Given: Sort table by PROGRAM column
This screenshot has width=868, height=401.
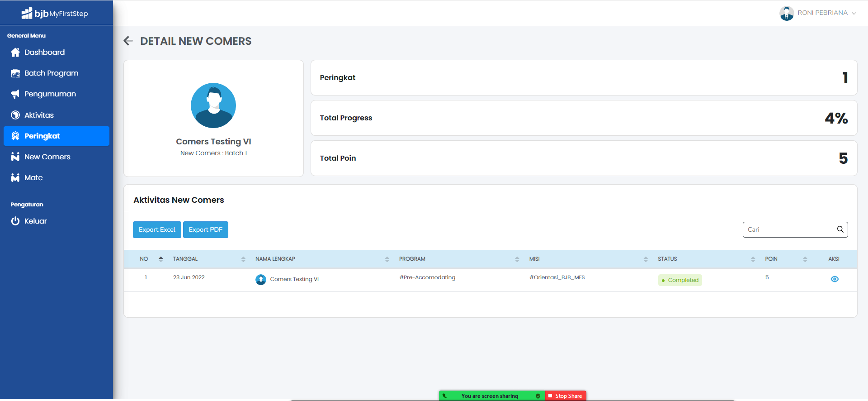Looking at the screenshot, I should point(517,259).
